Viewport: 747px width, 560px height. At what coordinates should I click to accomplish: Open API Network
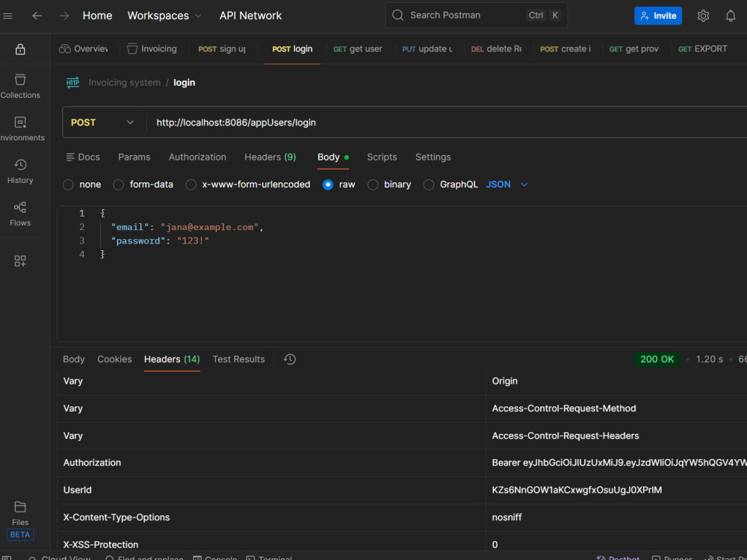250,16
